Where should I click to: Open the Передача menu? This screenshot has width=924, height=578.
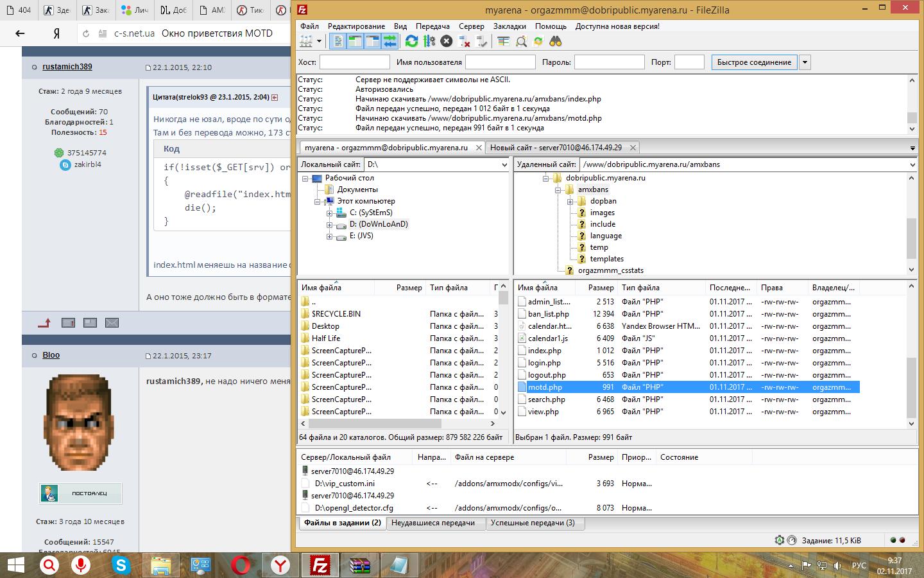click(432, 26)
